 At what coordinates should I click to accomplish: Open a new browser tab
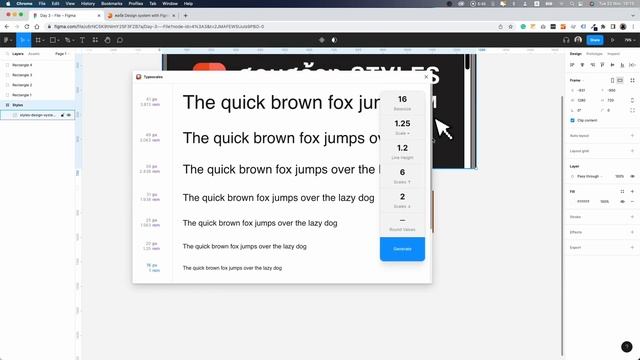185,16
